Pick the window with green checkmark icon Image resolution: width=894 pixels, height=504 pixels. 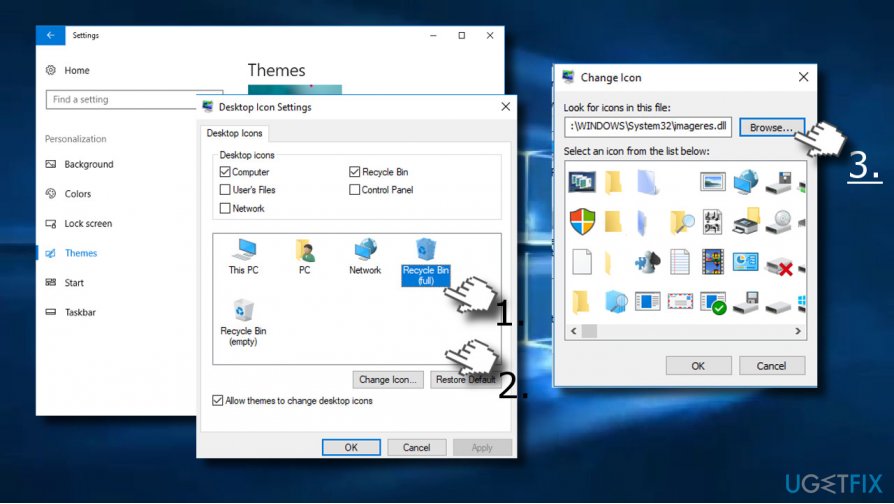tap(713, 303)
